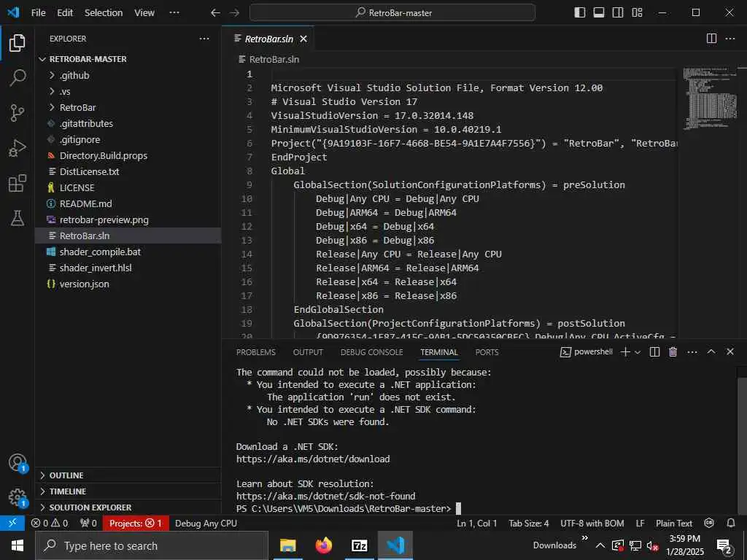Switch to the Output tab
Viewport: 747px width, 560px height.
308,352
